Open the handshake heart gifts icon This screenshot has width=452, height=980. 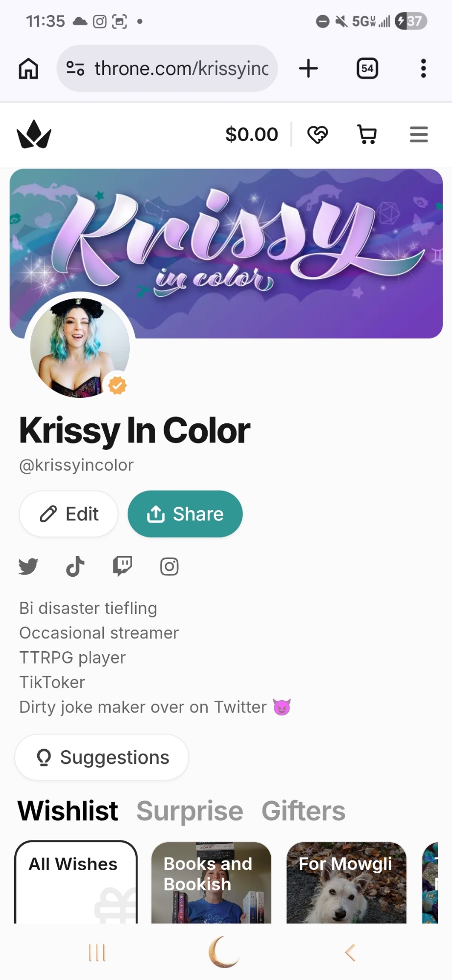pyautogui.click(x=317, y=134)
